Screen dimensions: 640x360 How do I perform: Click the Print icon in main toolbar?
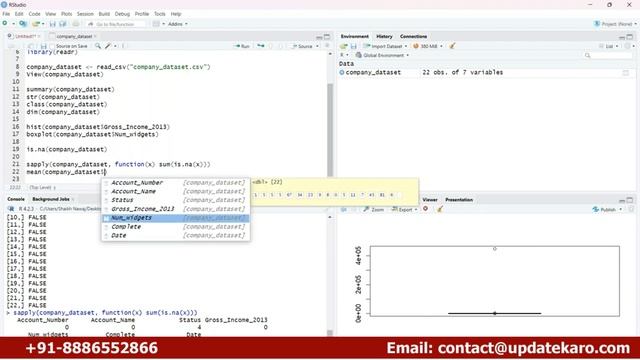tap(76, 24)
